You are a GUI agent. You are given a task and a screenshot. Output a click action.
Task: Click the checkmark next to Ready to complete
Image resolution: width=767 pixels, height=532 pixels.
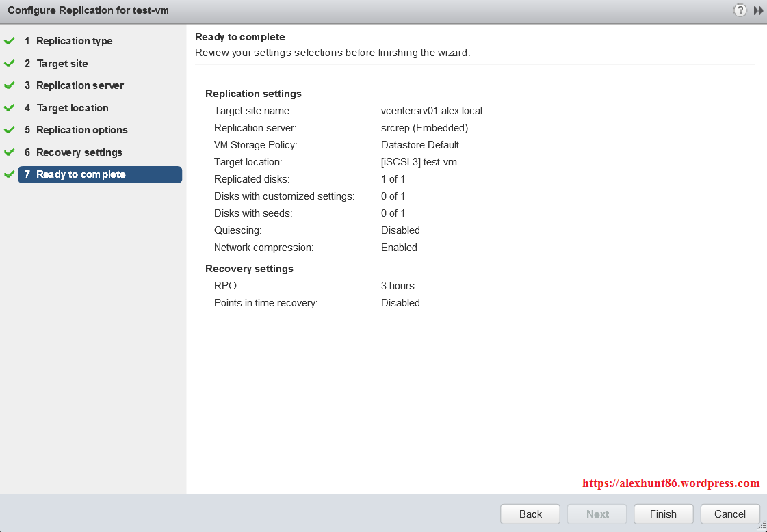10,174
